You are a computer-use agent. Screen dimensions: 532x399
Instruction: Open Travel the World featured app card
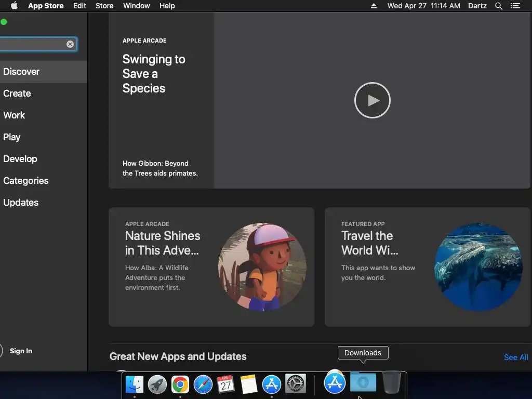pos(428,267)
